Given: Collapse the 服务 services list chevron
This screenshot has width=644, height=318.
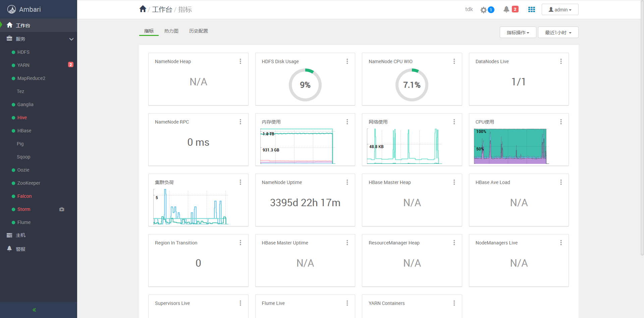Looking at the screenshot, I should 71,39.
